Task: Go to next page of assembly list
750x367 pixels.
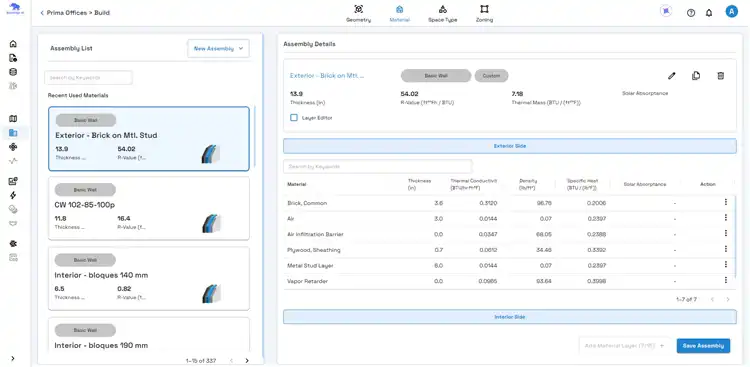Action: pyautogui.click(x=247, y=360)
